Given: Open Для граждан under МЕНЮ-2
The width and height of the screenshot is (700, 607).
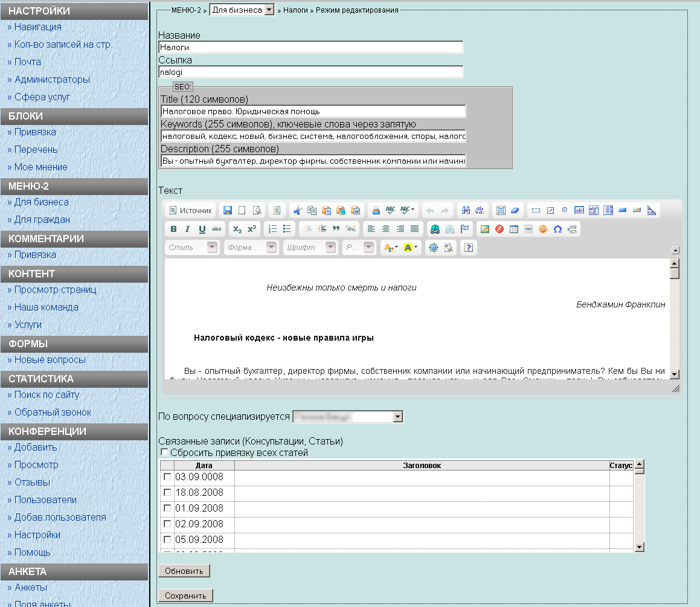Looking at the screenshot, I should tap(42, 220).
